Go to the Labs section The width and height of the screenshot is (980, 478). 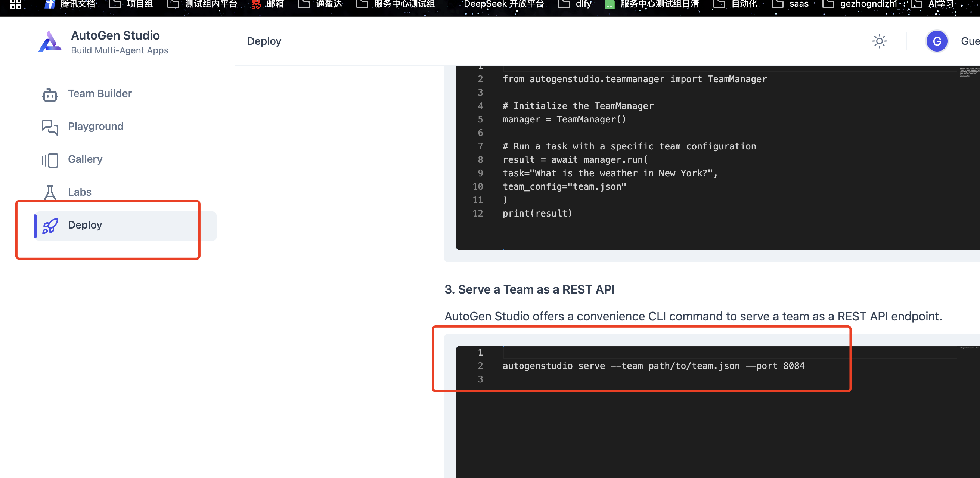click(x=80, y=192)
